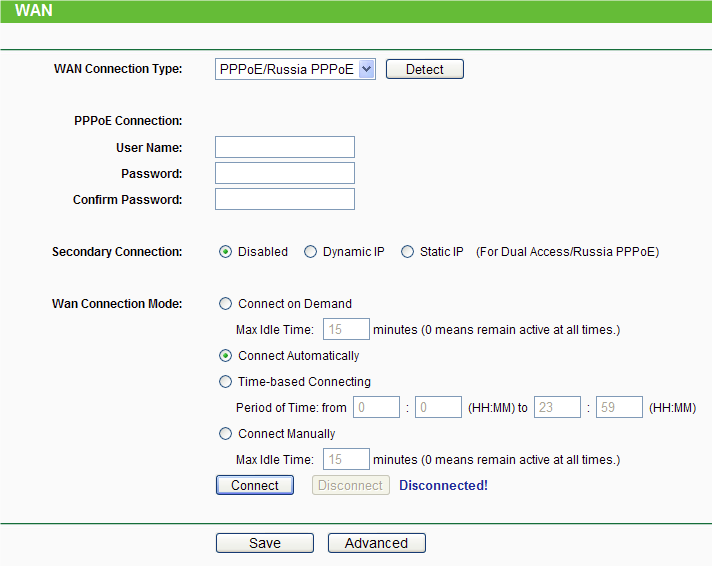
Task: Click the '(For Dual Access/Russia PPPoE)' note
Action: pyautogui.click(x=568, y=252)
